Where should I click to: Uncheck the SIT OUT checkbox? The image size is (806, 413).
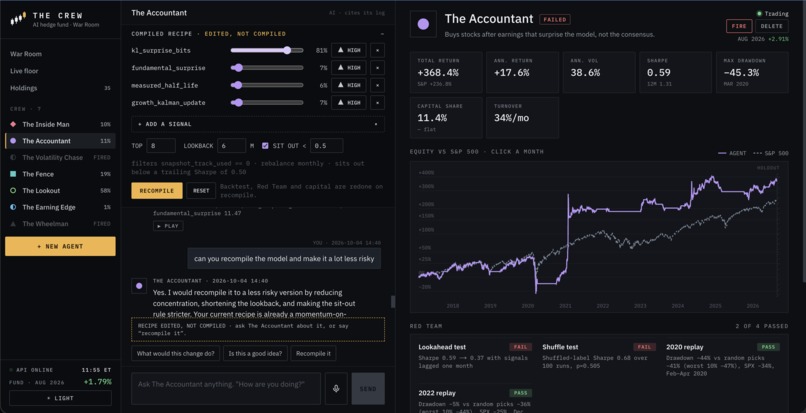click(x=265, y=146)
